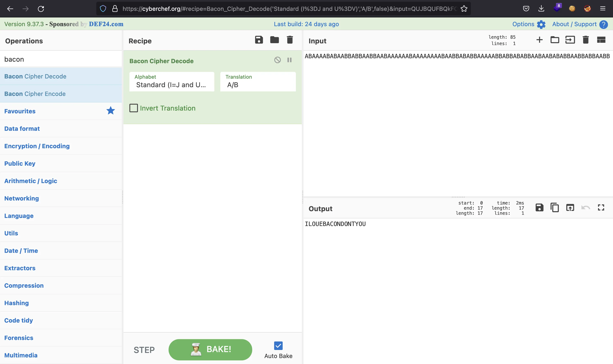This screenshot has height=364, width=613.
Task: Open the Encryption / Encoding menu section
Action: click(37, 146)
